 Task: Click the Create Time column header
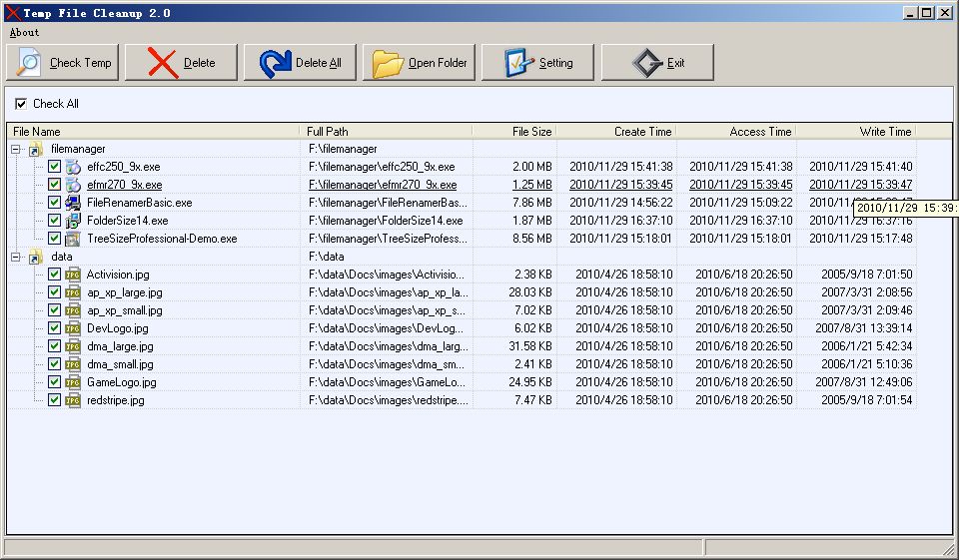tap(616, 131)
